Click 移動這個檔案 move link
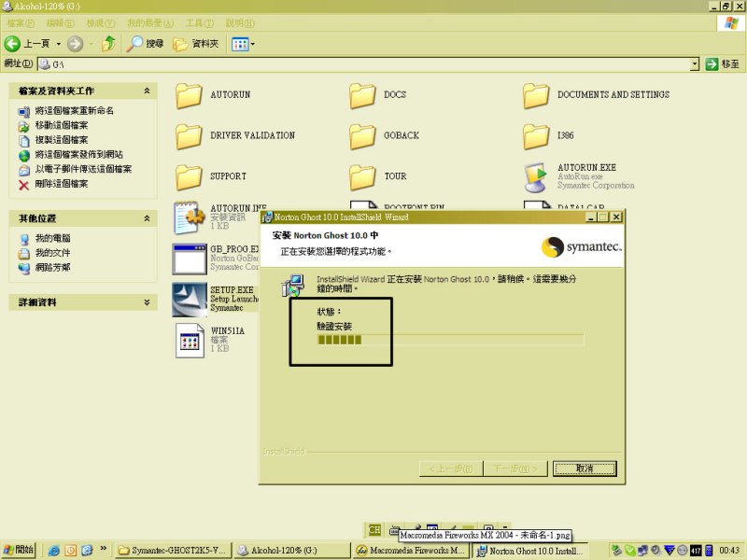 coord(62,125)
